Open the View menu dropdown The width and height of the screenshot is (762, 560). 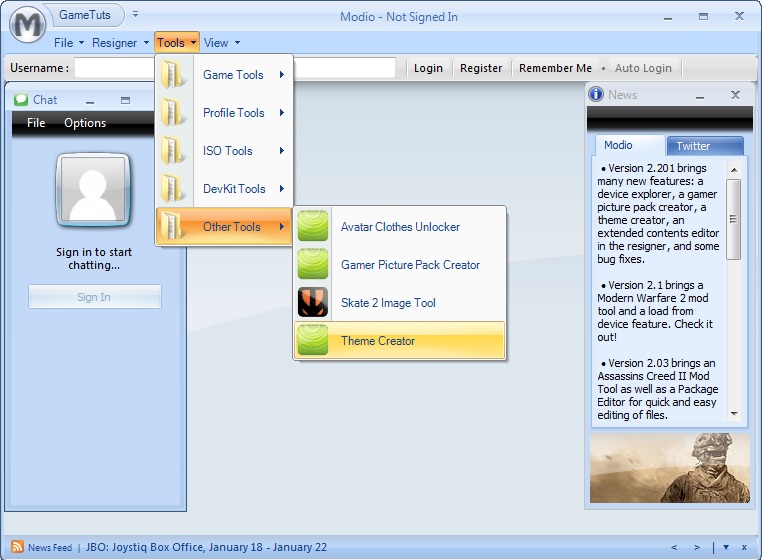pos(222,43)
